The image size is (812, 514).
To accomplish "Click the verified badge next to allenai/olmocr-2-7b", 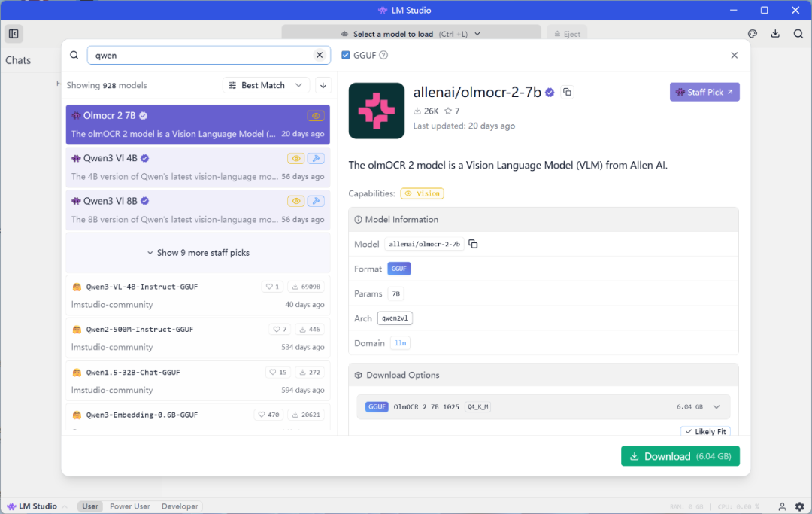I will (x=550, y=93).
